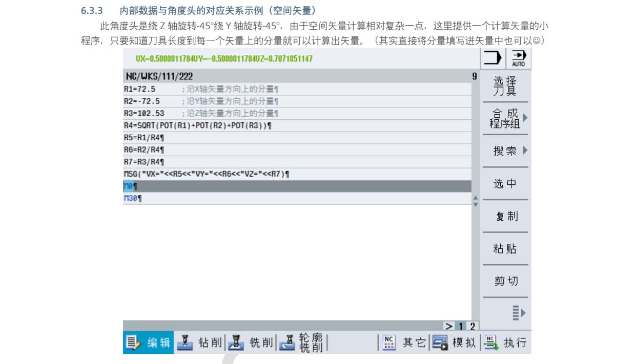Open the 钻削 drilling tab
Image resolution: width=635 pixels, height=364 pixels.
coord(200,342)
